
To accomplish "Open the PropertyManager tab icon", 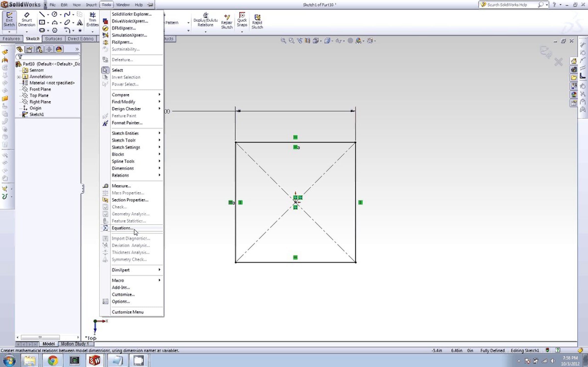I will [x=29, y=49].
